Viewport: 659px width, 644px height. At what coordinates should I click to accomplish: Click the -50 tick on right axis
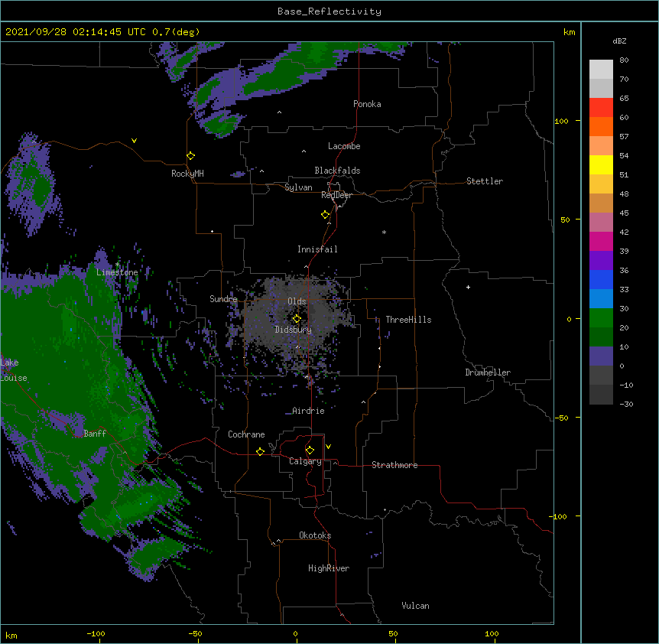[561, 418]
